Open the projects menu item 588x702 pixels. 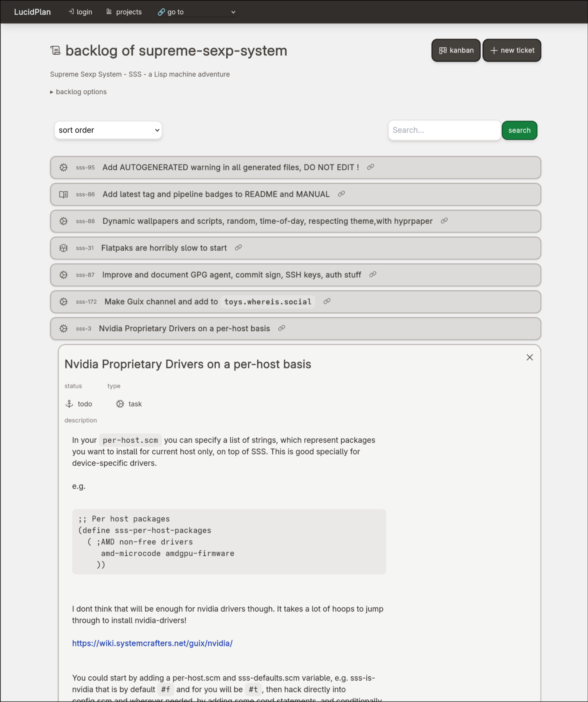click(124, 12)
